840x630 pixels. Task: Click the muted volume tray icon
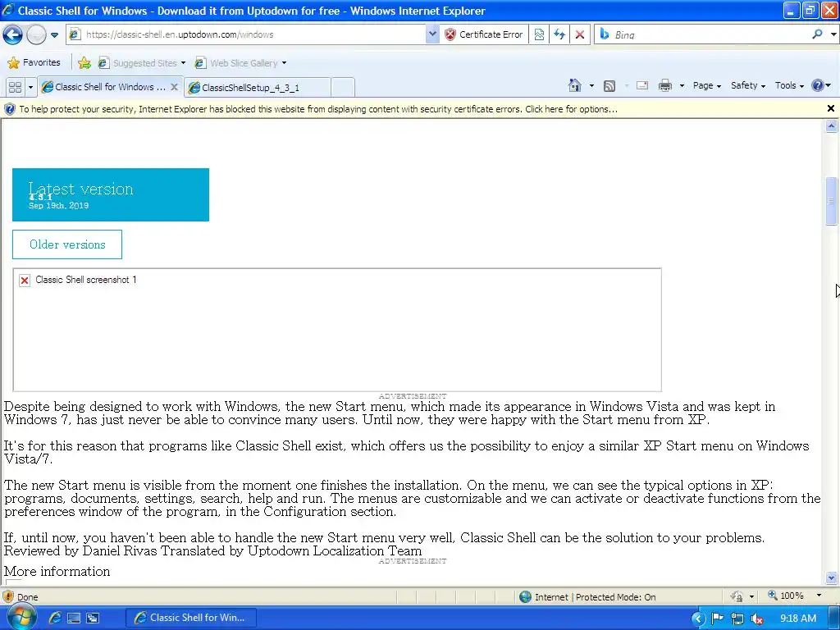(757, 619)
